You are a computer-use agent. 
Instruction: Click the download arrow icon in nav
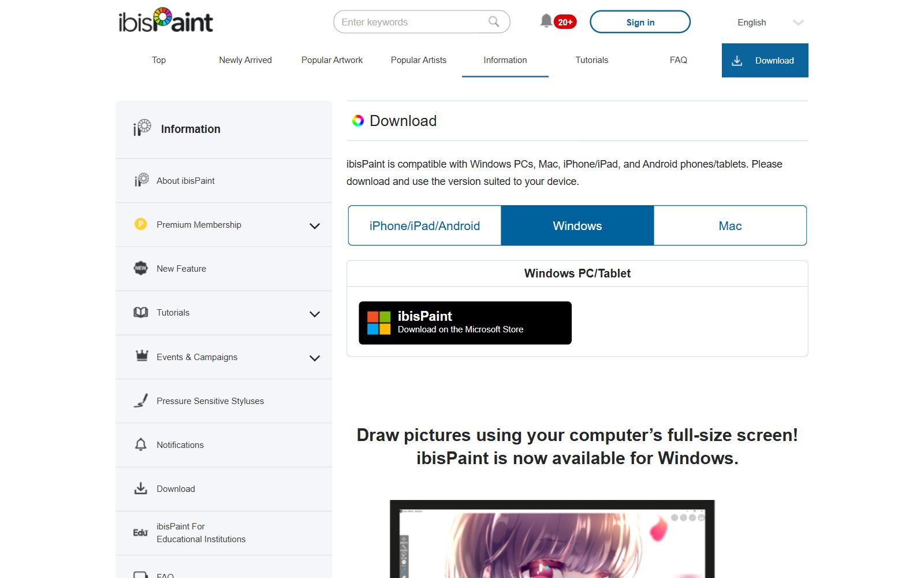pyautogui.click(x=737, y=61)
